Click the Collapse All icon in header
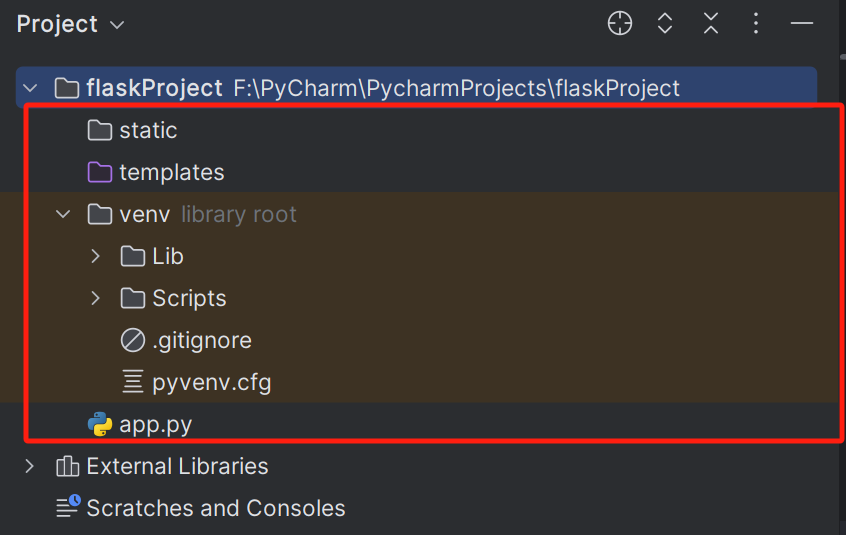Image resolution: width=846 pixels, height=535 pixels. 711,24
